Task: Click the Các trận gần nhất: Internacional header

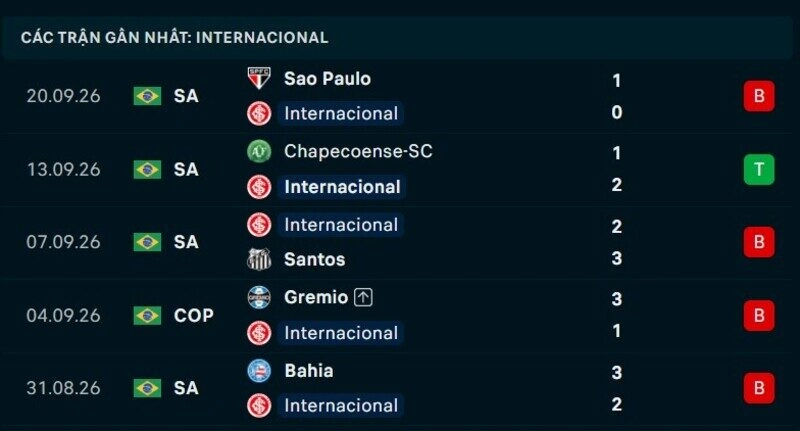Action: 174,37
